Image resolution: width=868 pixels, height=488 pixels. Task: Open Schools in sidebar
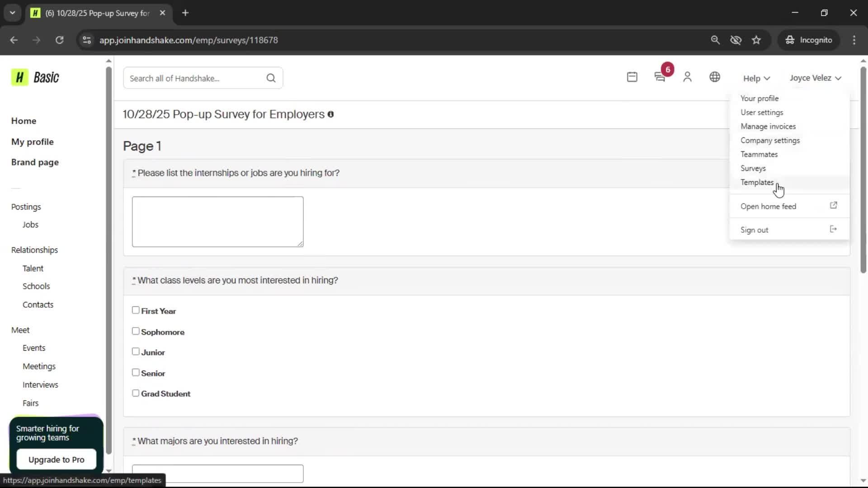tap(36, 286)
